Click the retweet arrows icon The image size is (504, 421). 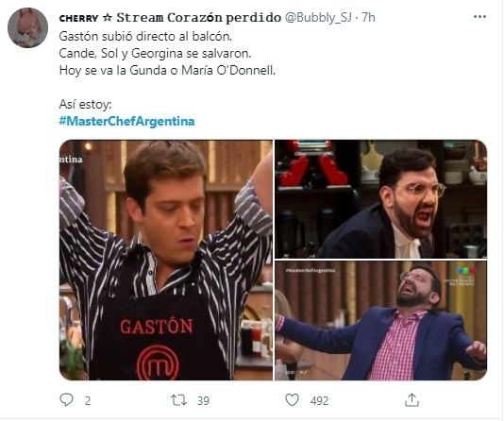(178, 400)
